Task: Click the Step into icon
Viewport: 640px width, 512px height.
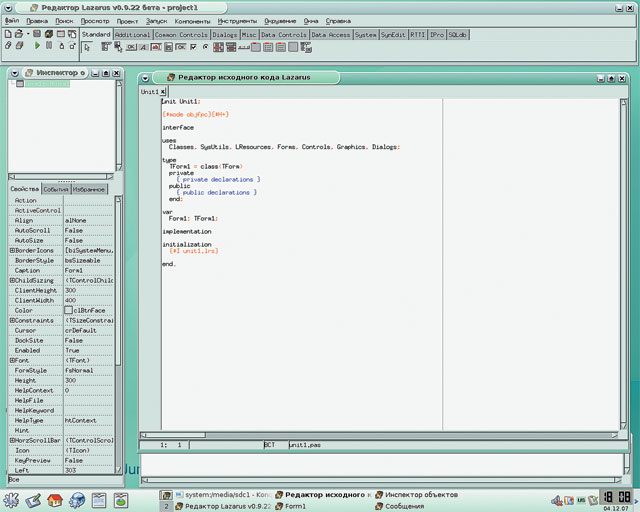Action: pos(62,45)
